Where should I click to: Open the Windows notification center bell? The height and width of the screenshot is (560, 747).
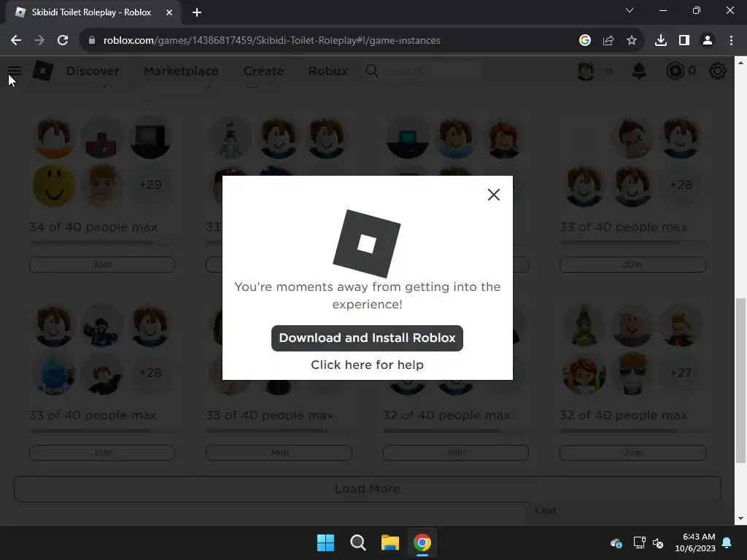(727, 542)
